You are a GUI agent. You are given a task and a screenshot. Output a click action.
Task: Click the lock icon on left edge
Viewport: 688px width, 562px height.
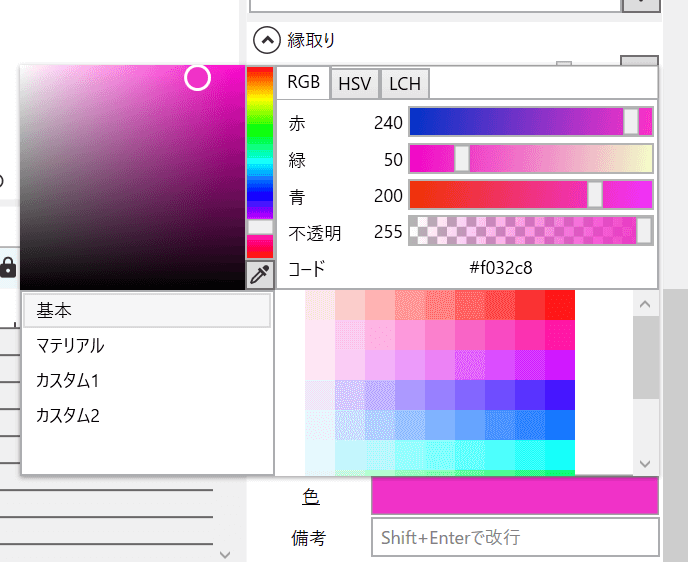(x=8, y=267)
